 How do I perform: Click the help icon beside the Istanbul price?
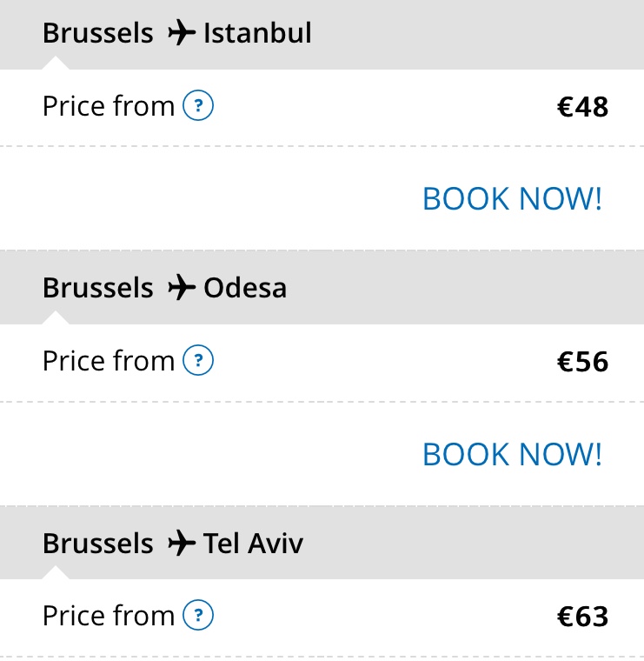(x=198, y=106)
